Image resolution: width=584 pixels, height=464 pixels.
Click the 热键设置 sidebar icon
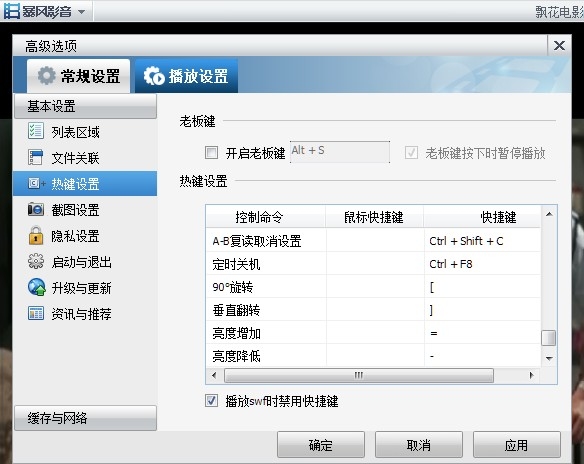(36, 183)
